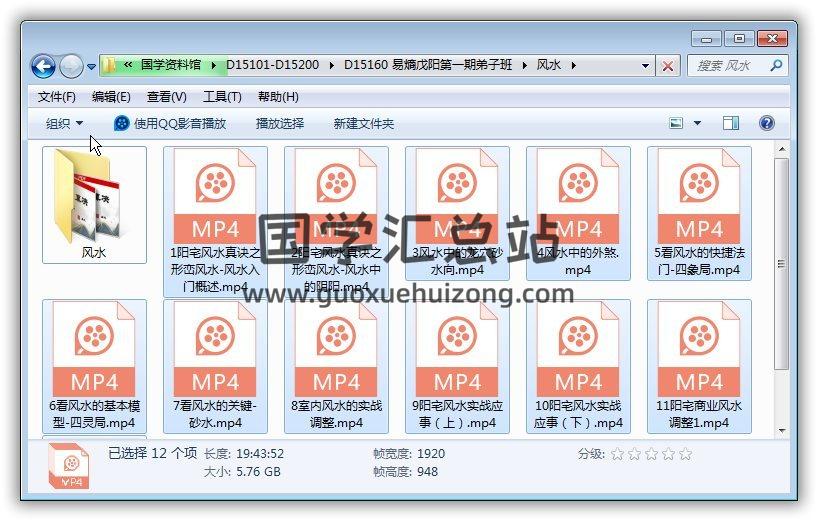This screenshot has height=521, width=818.
Task: Open 工具(T) menu
Action: point(222,97)
